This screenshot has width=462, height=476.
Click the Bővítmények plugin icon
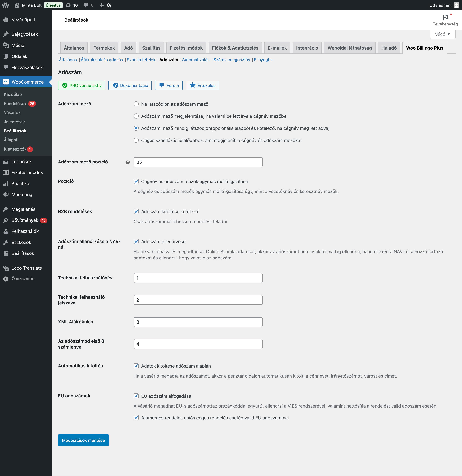(6, 220)
